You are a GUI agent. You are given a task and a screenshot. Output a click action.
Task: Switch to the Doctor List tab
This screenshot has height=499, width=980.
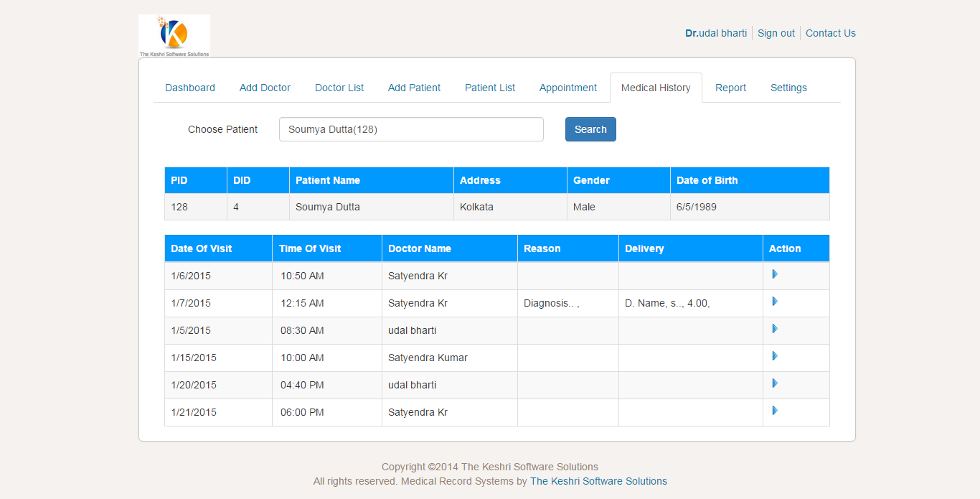click(x=339, y=87)
